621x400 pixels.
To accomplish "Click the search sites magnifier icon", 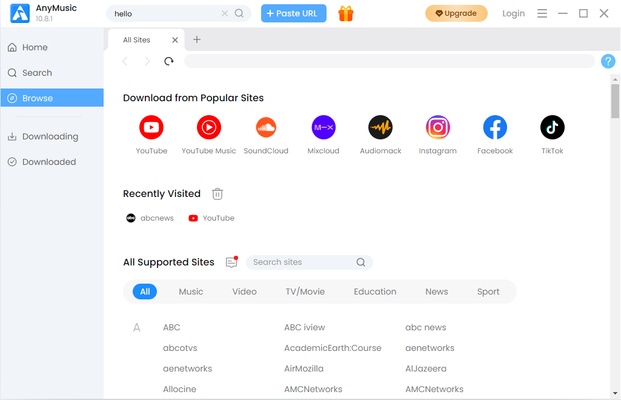I will [361, 262].
